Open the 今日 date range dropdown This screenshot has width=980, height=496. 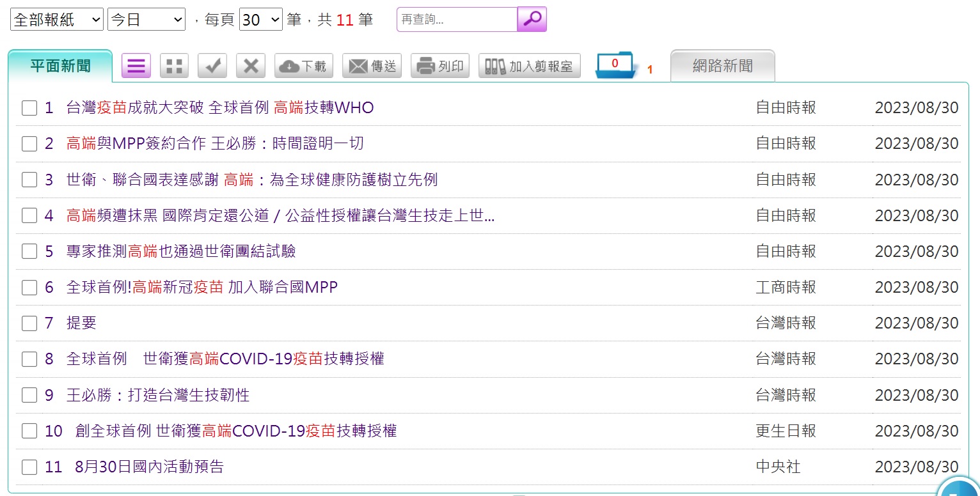146,20
